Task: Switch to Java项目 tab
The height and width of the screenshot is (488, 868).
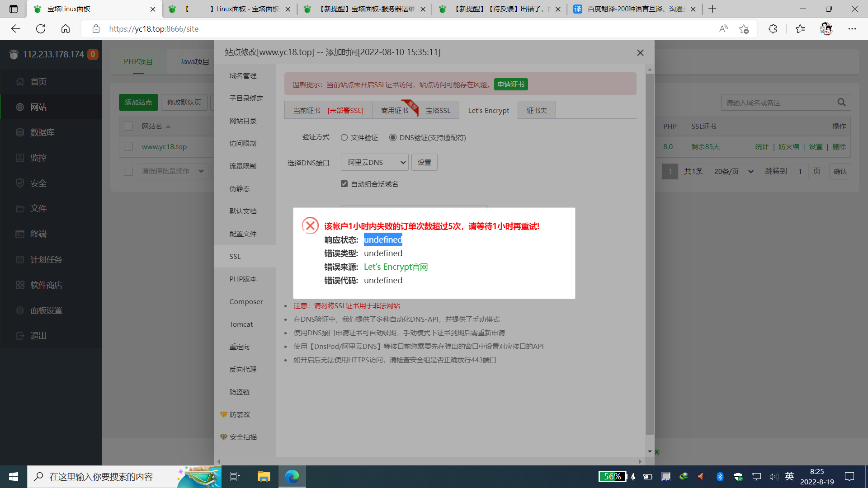Action: click(x=194, y=61)
